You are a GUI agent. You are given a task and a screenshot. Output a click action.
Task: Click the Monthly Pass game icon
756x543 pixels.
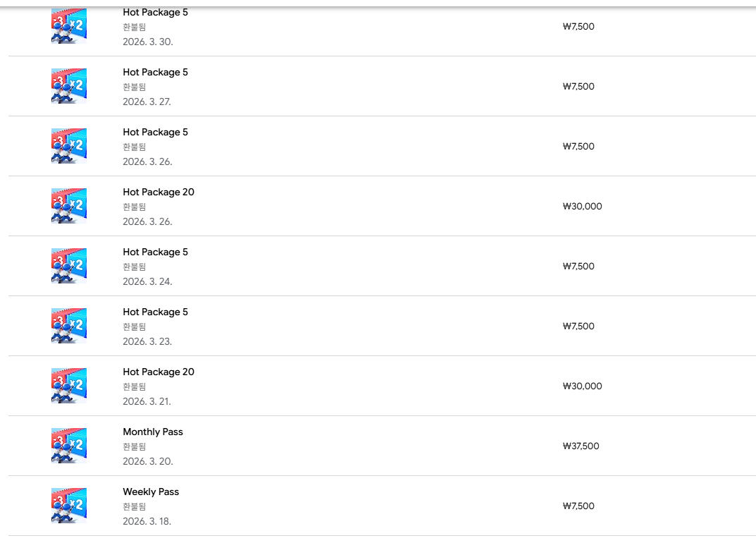tap(69, 445)
